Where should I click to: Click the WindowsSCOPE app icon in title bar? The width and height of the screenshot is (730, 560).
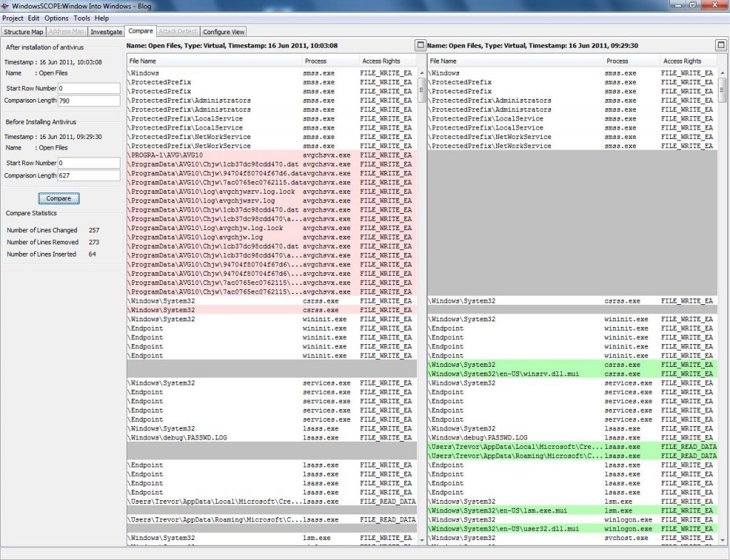point(5,6)
